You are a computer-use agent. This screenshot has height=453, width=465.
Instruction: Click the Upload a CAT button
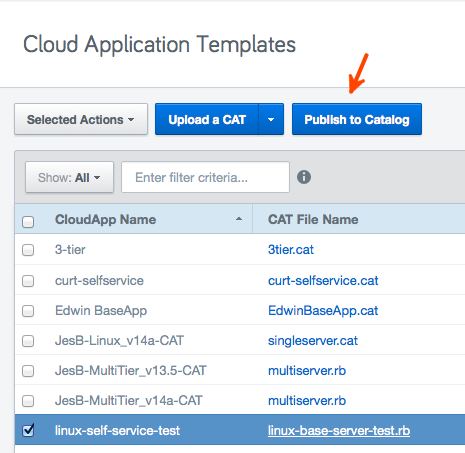(x=207, y=119)
